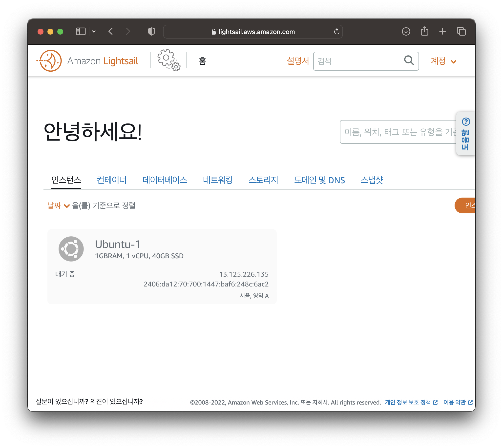Expand sidebar options chevron in Safari

(x=94, y=32)
